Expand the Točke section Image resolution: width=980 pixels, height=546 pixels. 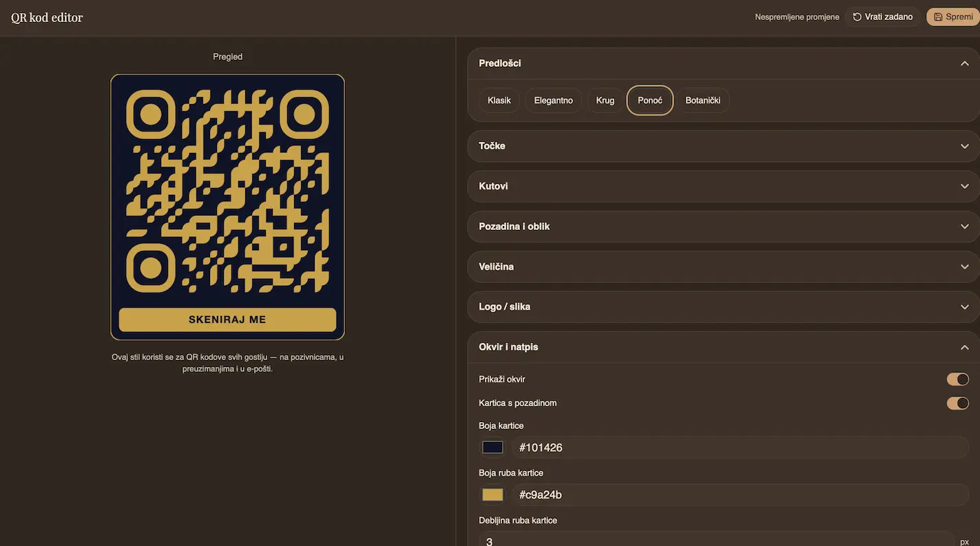pyautogui.click(x=724, y=146)
